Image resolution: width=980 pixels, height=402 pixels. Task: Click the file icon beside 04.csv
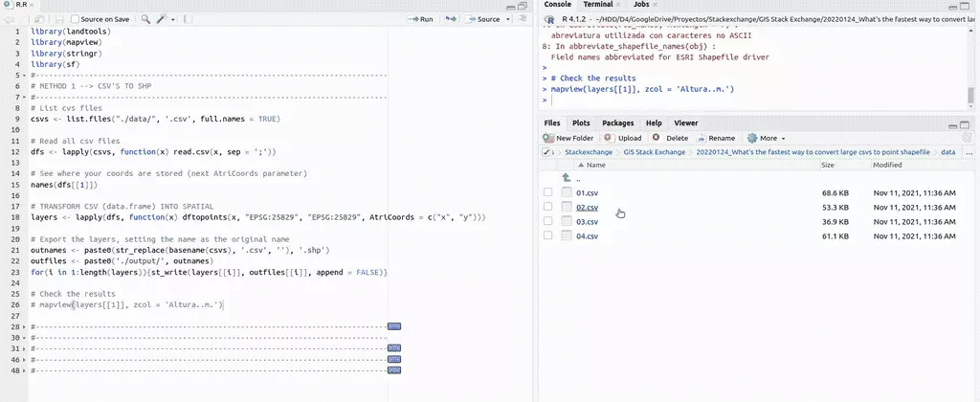click(567, 235)
